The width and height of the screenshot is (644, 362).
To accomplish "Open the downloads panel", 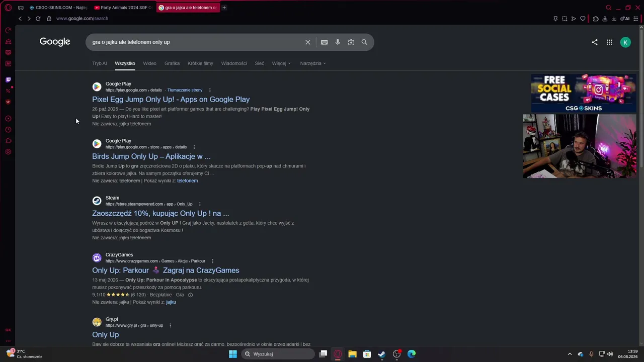I will 614,19.
